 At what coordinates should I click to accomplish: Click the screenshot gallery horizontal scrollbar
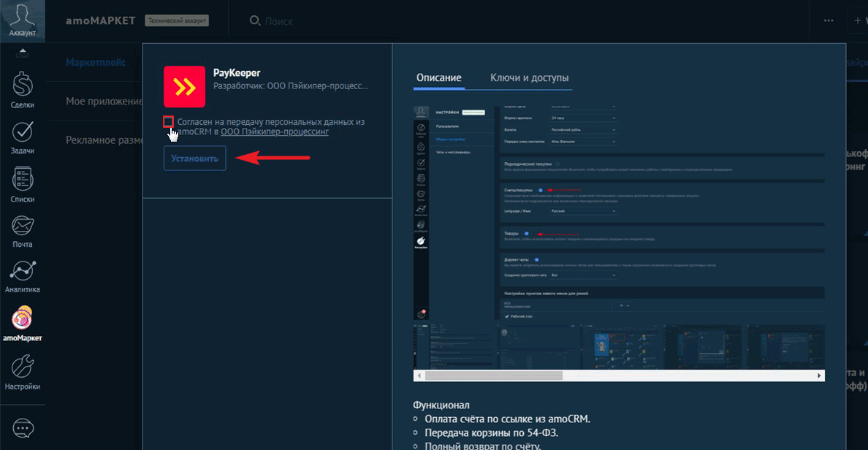tap(494, 375)
